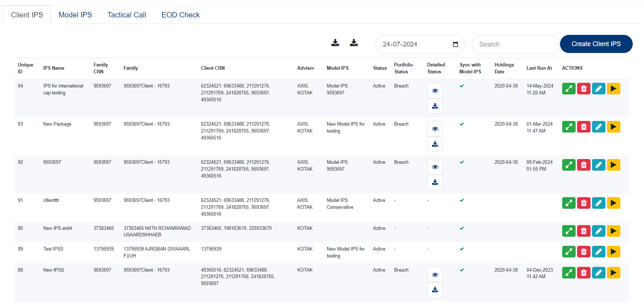Viewport: 644px width, 305px height.
Task: Delete the New Package row
Action: pos(584,127)
